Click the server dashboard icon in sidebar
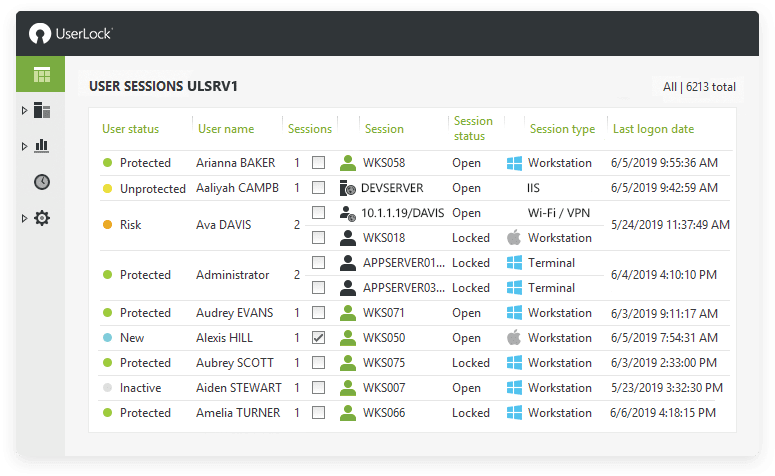 pyautogui.click(x=42, y=110)
